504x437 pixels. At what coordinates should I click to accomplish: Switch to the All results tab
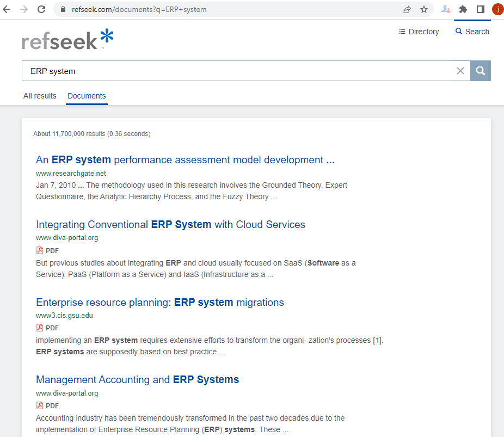pos(40,96)
